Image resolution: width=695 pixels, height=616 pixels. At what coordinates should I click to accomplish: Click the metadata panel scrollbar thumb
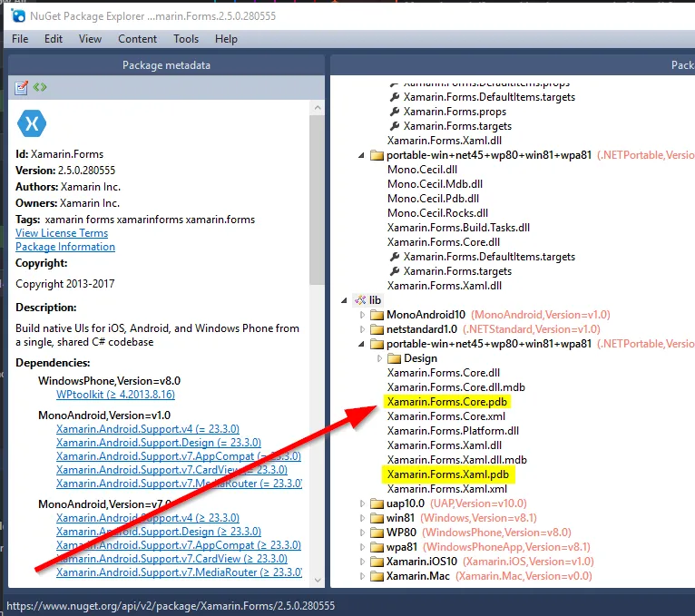pyautogui.click(x=318, y=200)
